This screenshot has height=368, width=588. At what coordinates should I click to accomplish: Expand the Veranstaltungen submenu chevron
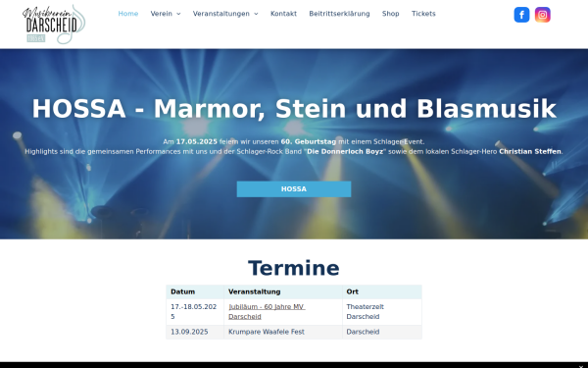point(256,14)
